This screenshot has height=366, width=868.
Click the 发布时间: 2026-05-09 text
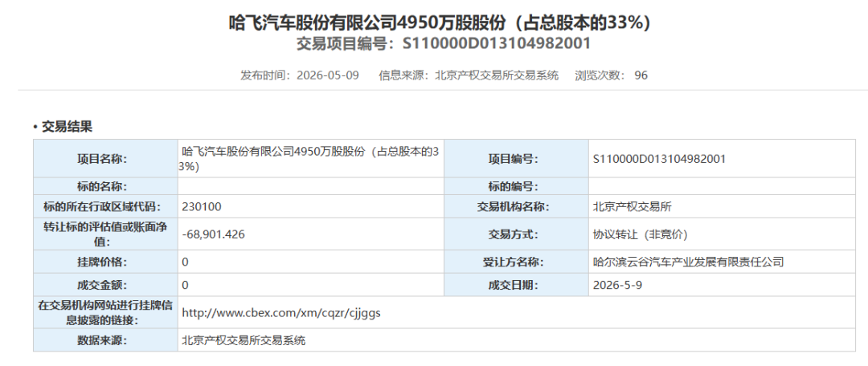coord(299,75)
